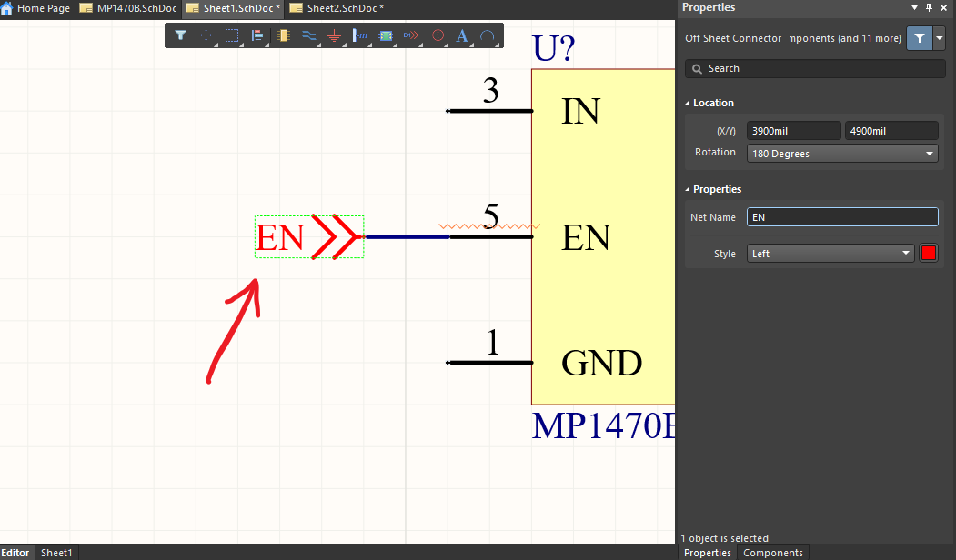Screen dimensions: 956x560
Task: Click the '(and 11 more)' filter text
Action: [870, 38]
